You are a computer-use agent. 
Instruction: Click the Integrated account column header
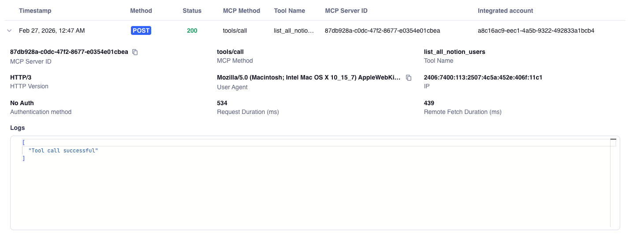point(505,11)
